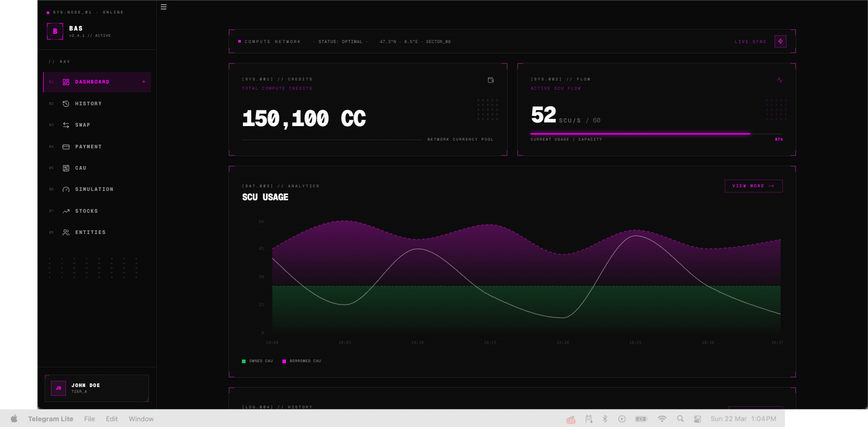Click the CAU icon in the sidebar
This screenshot has width=868, height=427.
point(66,168)
